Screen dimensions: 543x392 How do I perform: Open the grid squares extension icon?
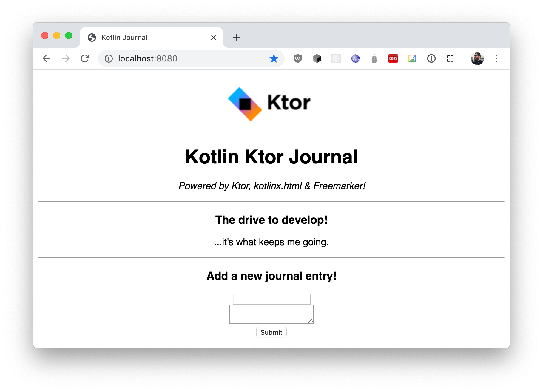(450, 58)
